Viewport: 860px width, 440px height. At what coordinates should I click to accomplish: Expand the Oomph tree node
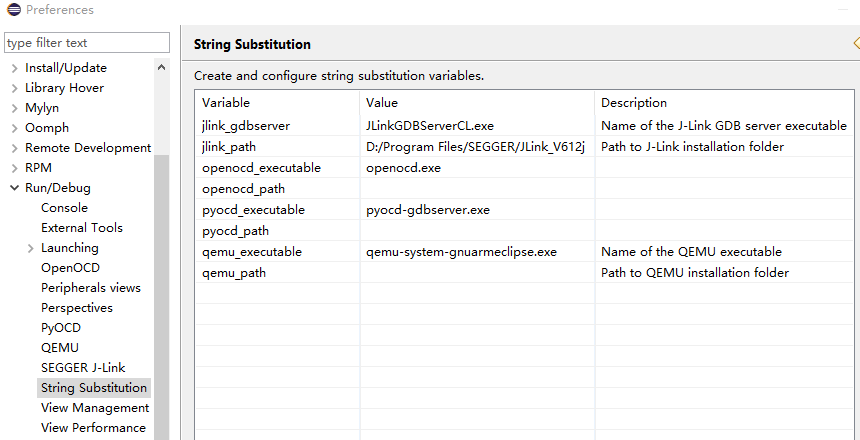tap(14, 128)
